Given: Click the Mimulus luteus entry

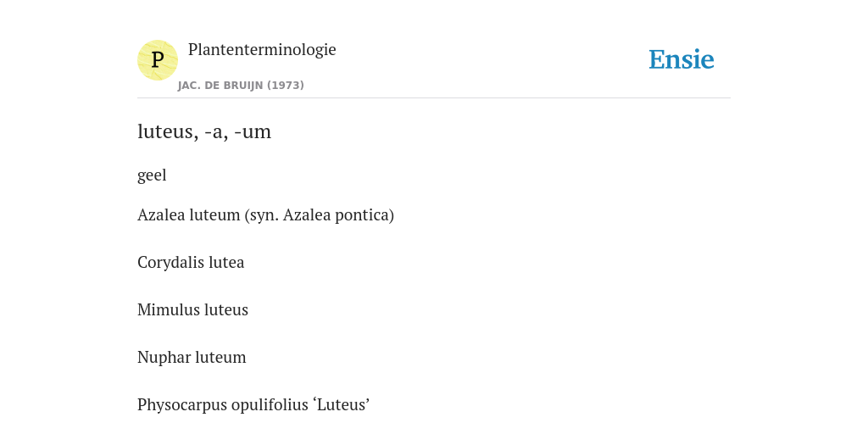Looking at the screenshot, I should (192, 309).
